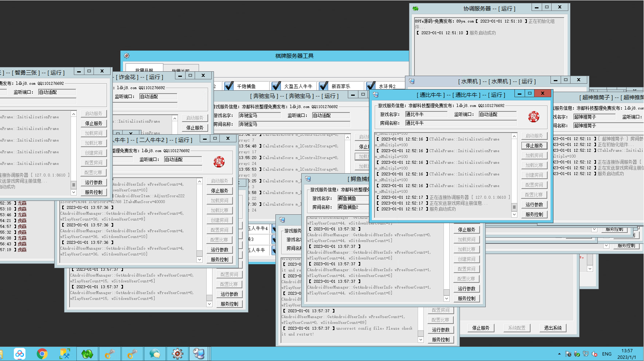Click the 通比牛牛 log scrollbar thumb
644x361 pixels.
(514, 207)
